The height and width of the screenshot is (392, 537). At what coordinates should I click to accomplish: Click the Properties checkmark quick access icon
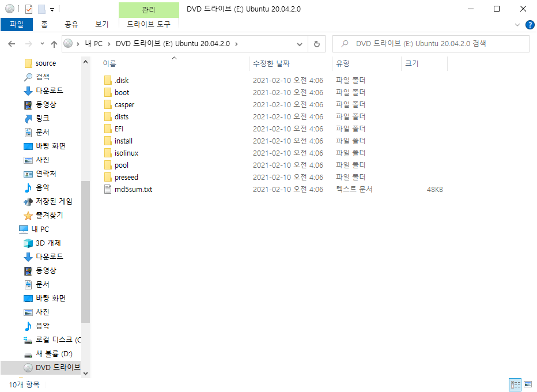tap(29, 9)
